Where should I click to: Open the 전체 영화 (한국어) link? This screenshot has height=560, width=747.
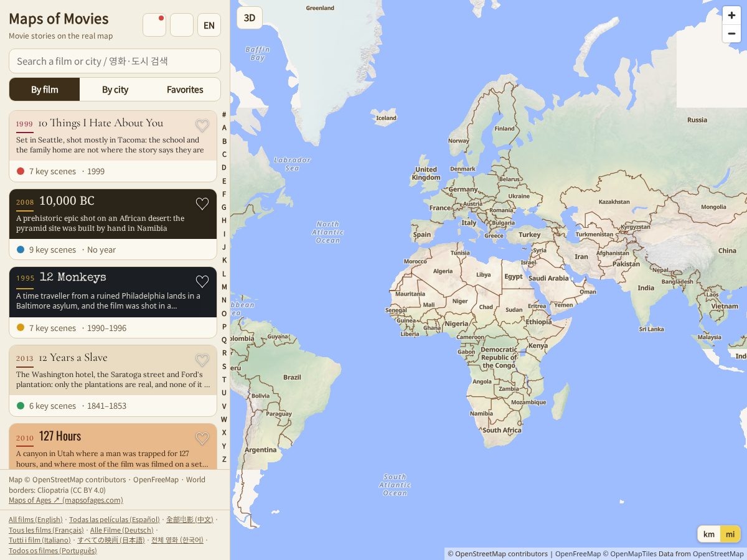click(x=177, y=540)
